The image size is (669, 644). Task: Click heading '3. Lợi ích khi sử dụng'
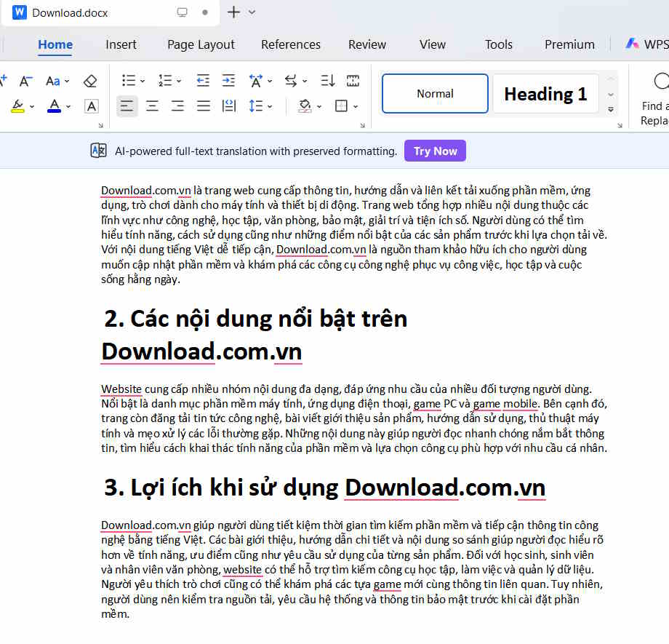(221, 488)
